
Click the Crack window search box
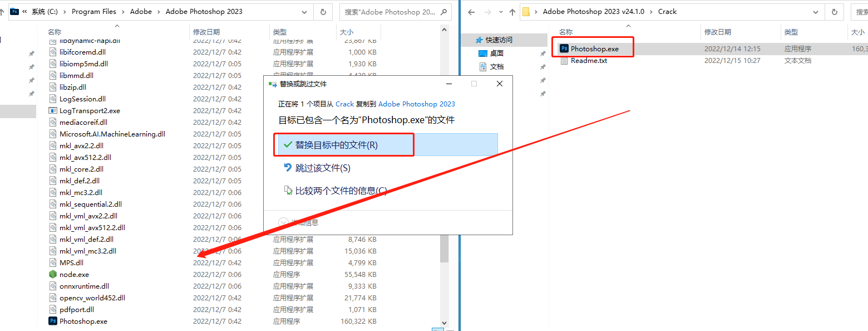coord(860,11)
